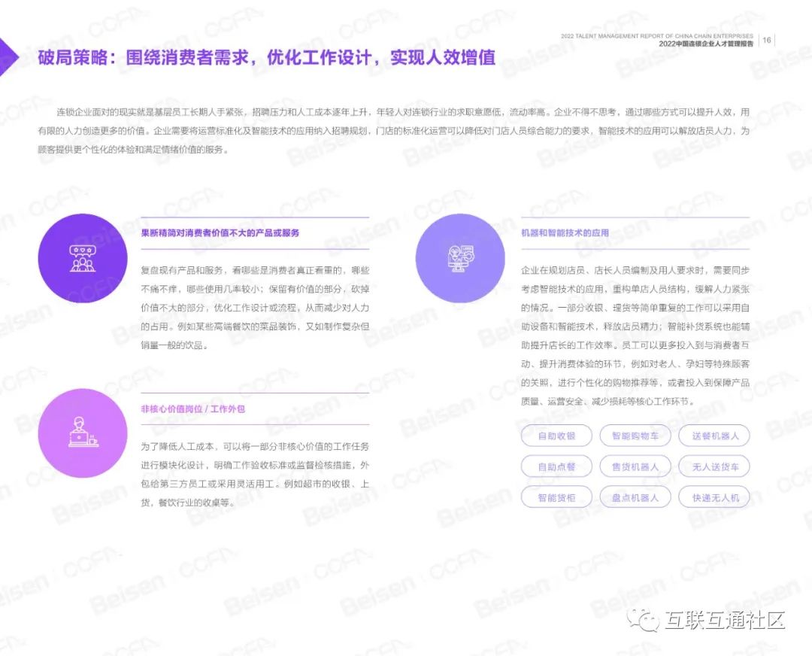
Task: Select the 自助点餐 pill tag
Action: 556,467
